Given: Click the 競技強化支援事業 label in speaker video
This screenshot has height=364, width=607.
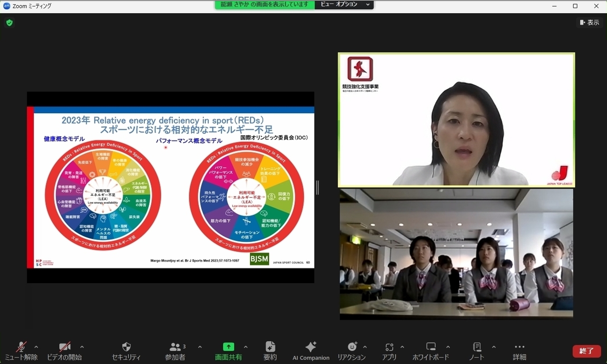Looking at the screenshot, I should tap(360, 87).
